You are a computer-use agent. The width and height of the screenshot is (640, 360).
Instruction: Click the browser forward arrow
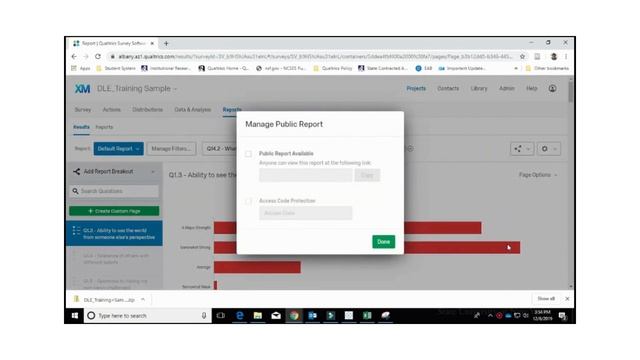pyautogui.click(x=86, y=57)
